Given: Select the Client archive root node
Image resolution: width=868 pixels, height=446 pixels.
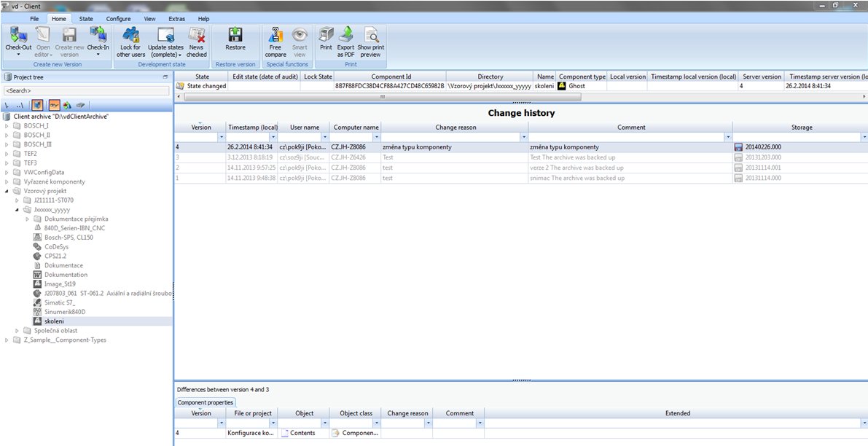Looking at the screenshot, I should click(61, 117).
